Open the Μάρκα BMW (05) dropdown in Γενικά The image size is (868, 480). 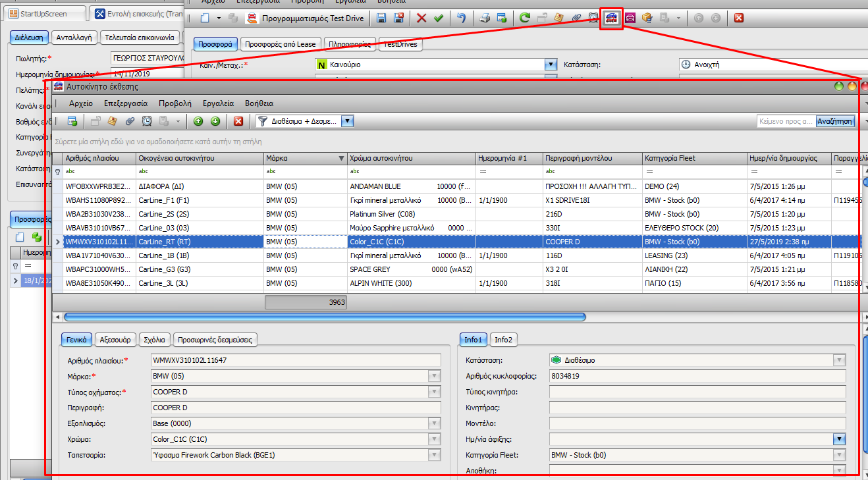434,376
